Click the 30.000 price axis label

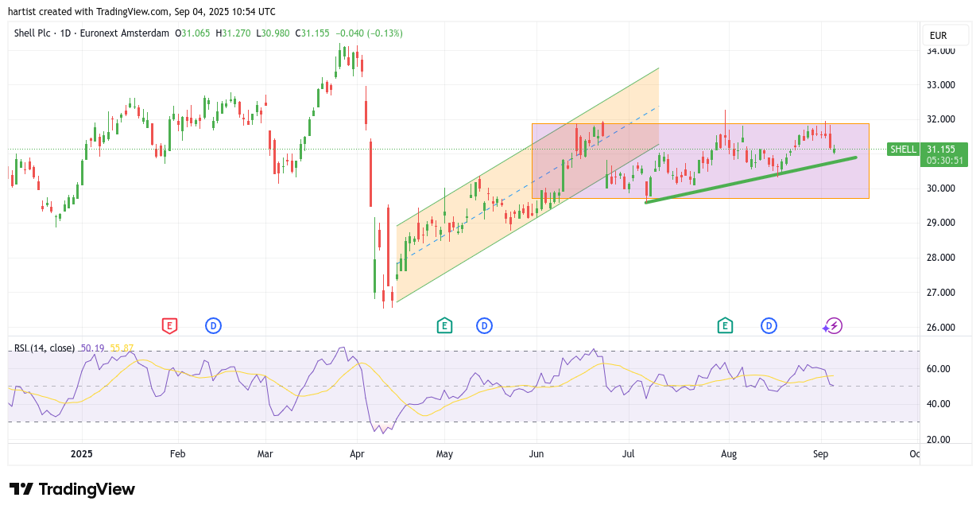click(x=941, y=188)
